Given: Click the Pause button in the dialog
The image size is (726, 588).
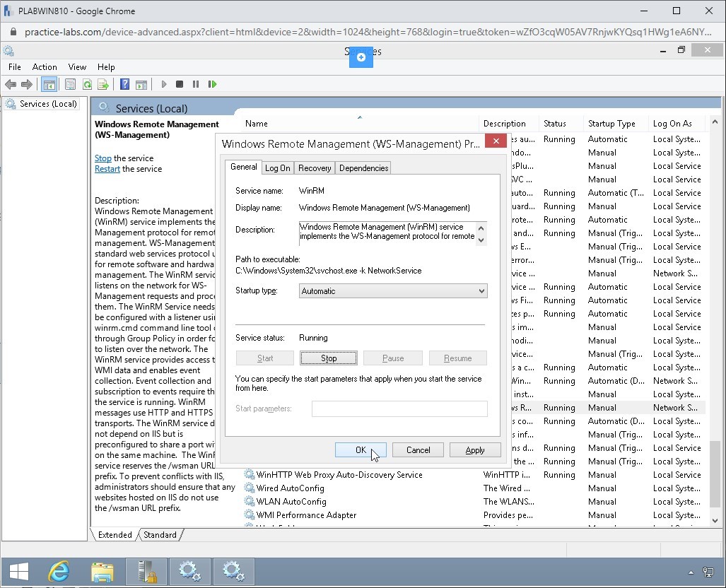Looking at the screenshot, I should [x=393, y=358].
